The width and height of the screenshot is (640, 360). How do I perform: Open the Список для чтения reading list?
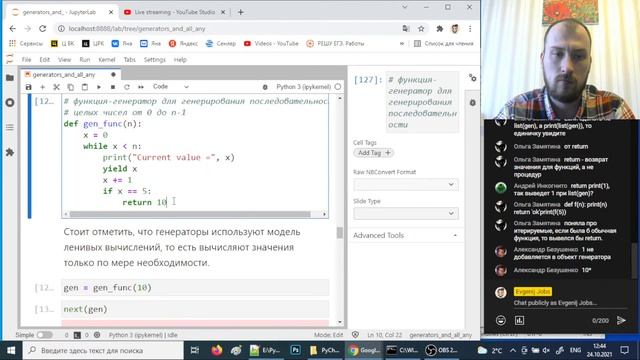coord(444,44)
